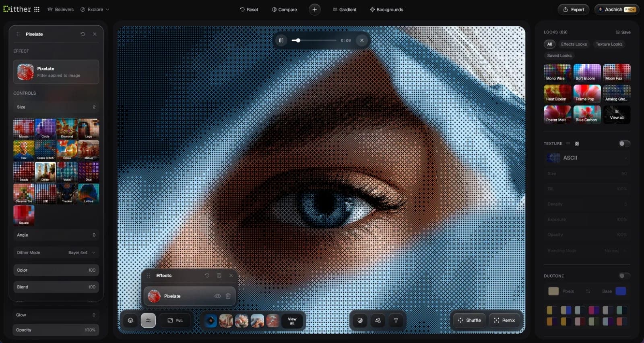This screenshot has height=343, width=644.
Task: Save effects with the floppy icon in the Effects panel
Action: (219, 276)
